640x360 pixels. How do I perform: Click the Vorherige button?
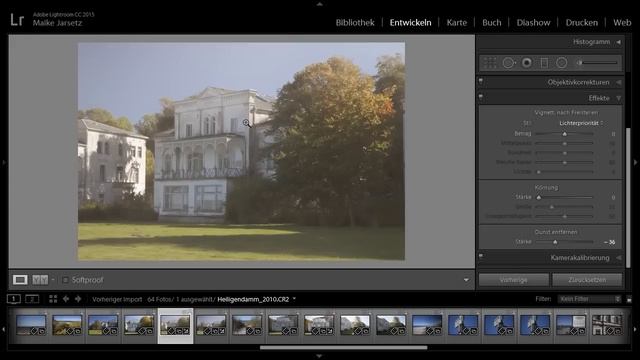513,280
